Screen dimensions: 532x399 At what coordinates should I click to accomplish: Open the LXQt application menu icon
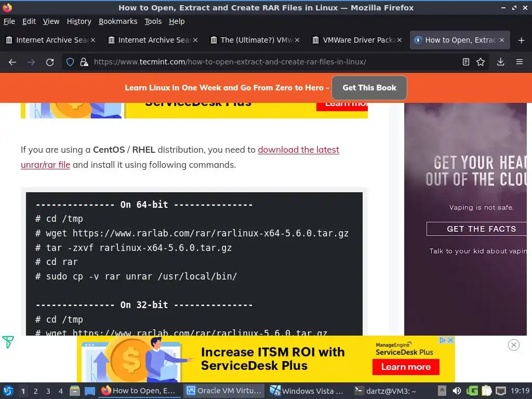tap(8, 391)
